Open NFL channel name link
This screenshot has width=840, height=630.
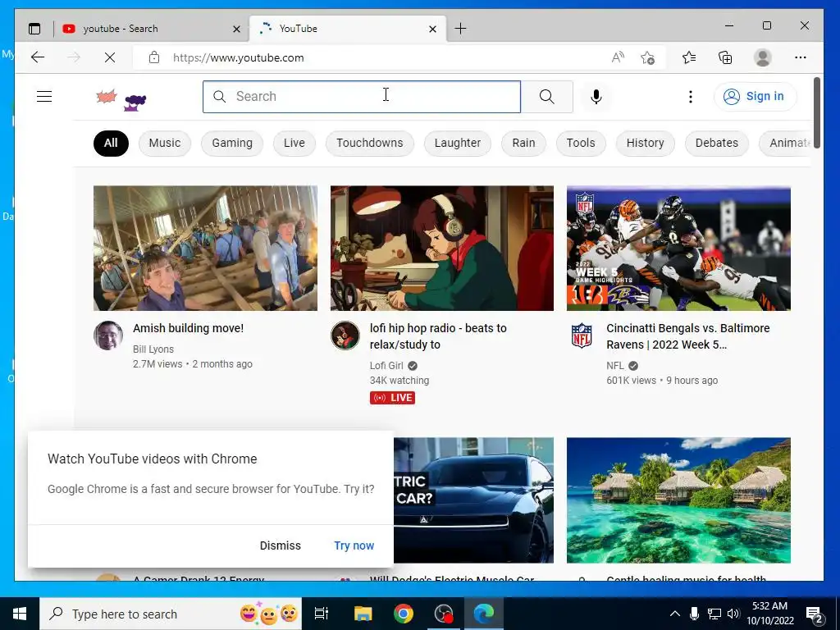(x=615, y=366)
